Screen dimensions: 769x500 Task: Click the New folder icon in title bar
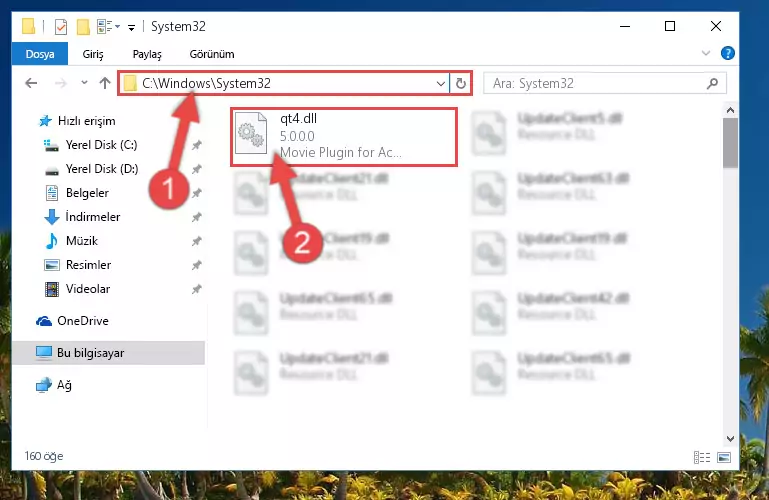pyautogui.click(x=83, y=26)
